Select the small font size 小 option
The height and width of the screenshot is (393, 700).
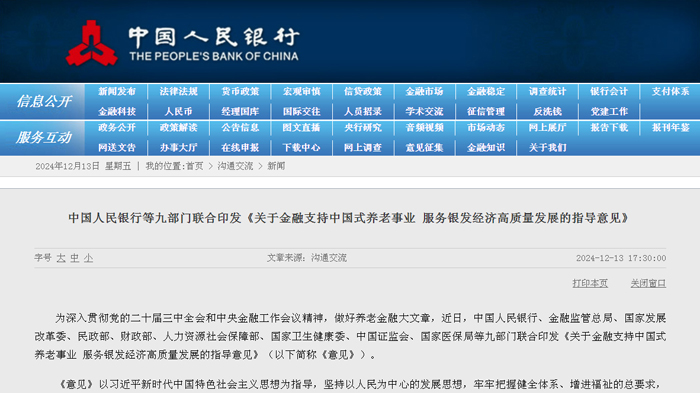tap(88, 258)
